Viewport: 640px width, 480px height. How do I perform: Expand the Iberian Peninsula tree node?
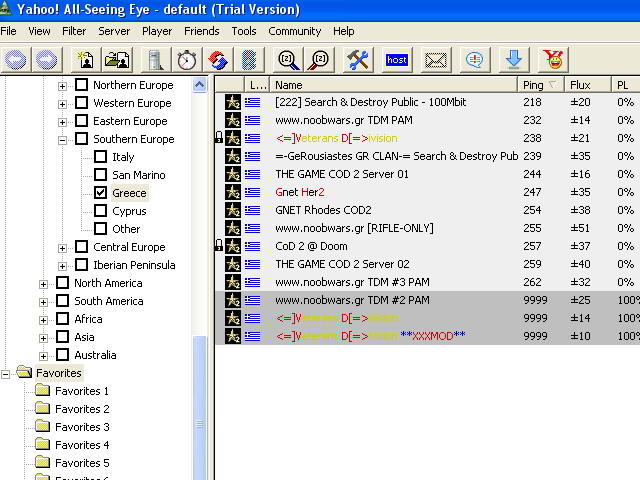point(62,266)
